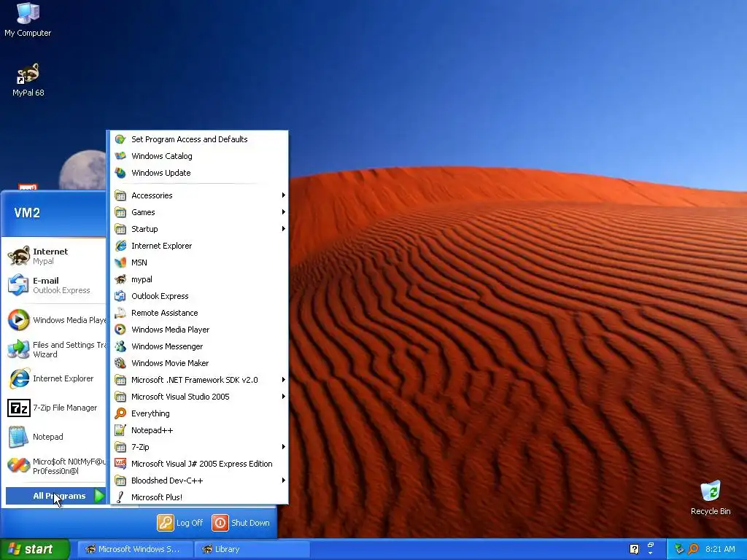This screenshot has width=747, height=560.
Task: Open Windows Media Player pinned Start entry
Action: click(x=55, y=320)
